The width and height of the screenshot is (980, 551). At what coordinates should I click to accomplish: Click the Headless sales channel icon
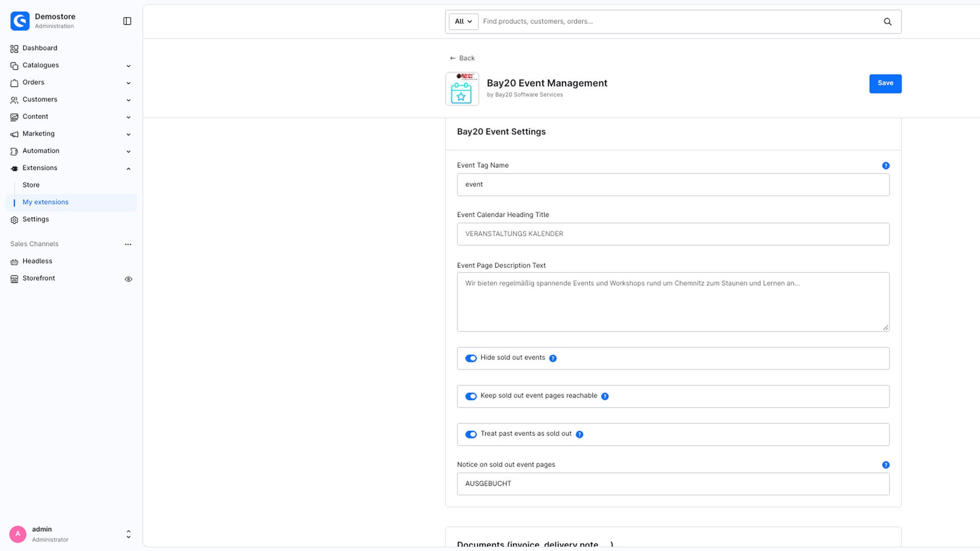point(14,262)
